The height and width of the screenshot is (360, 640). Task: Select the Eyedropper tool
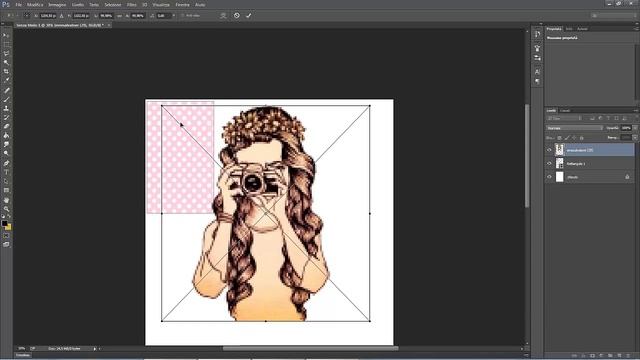coord(6,80)
